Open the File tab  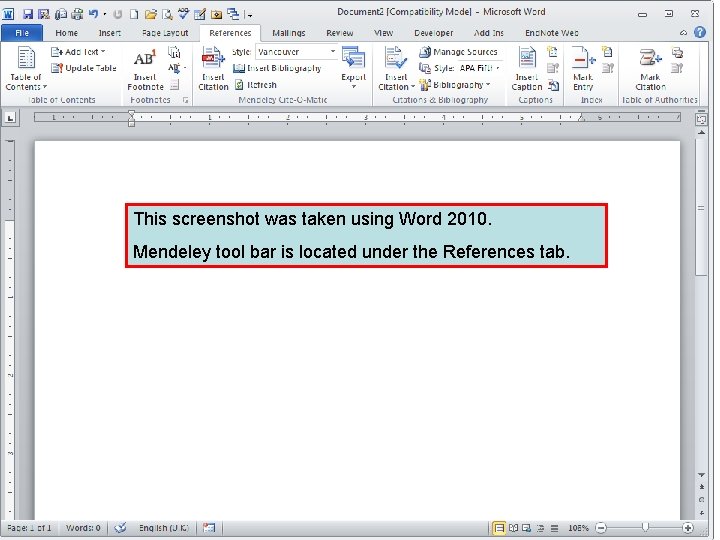[22, 33]
